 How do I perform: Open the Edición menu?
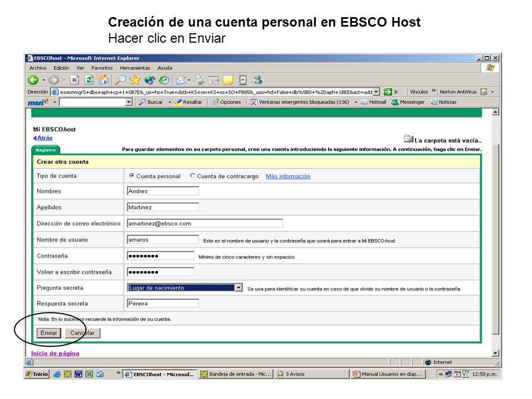coord(62,68)
